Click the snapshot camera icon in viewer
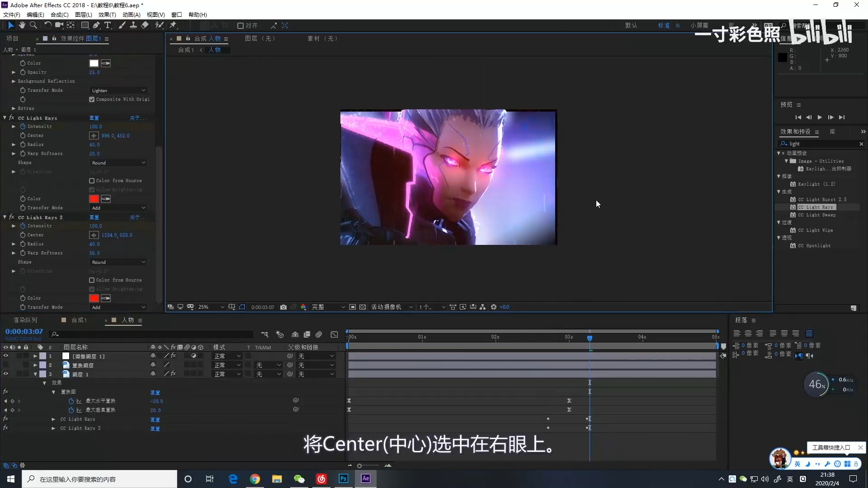The width and height of the screenshot is (868, 488). (x=283, y=307)
